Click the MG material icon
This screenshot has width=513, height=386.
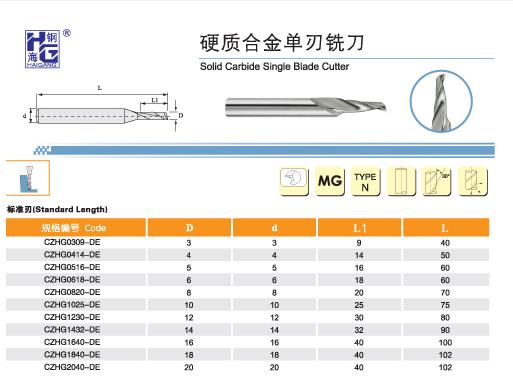(330, 181)
